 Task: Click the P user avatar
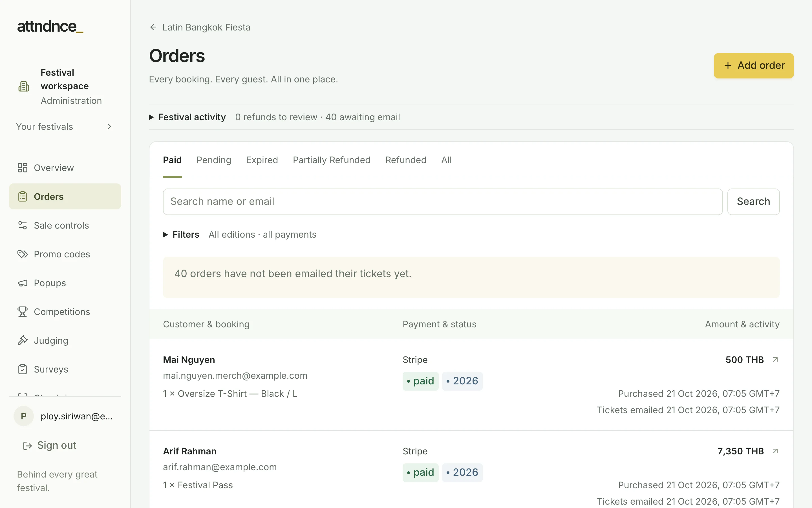point(23,416)
